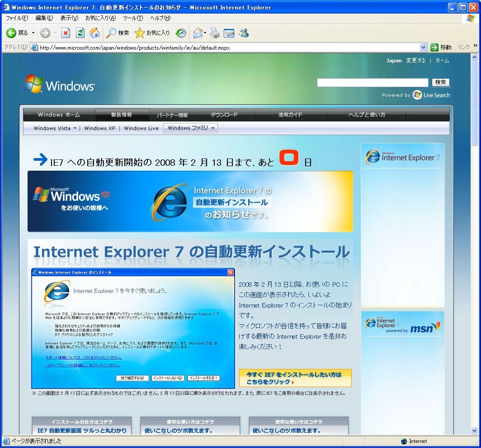This screenshot has height=448, width=481.
Task: Click the Live Search logo
Action: [431, 95]
